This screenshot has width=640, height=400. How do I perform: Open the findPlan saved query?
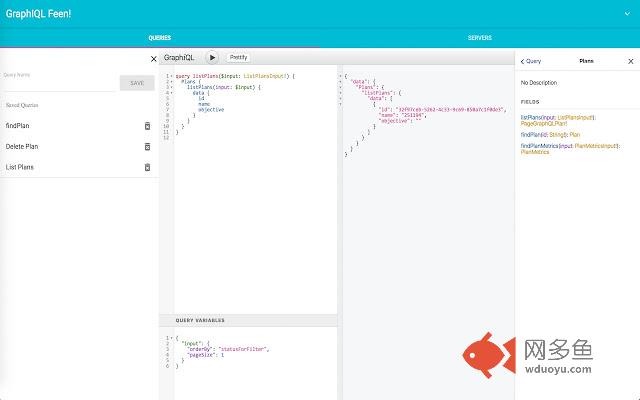coord(18,126)
